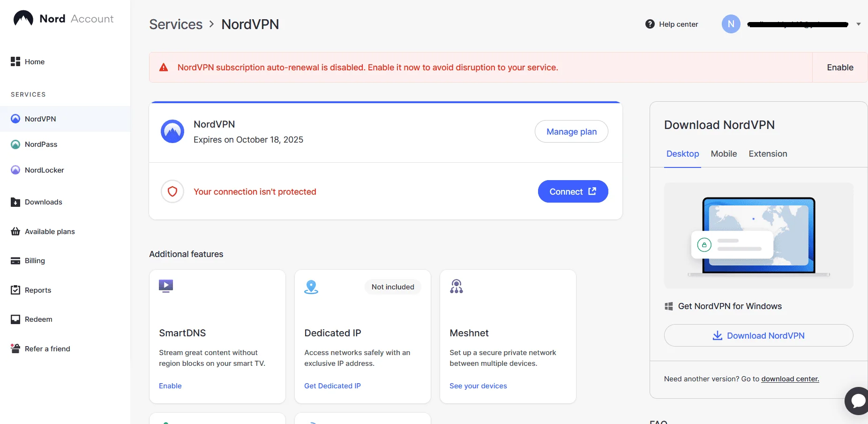Click the Manage plan button

[x=571, y=132]
